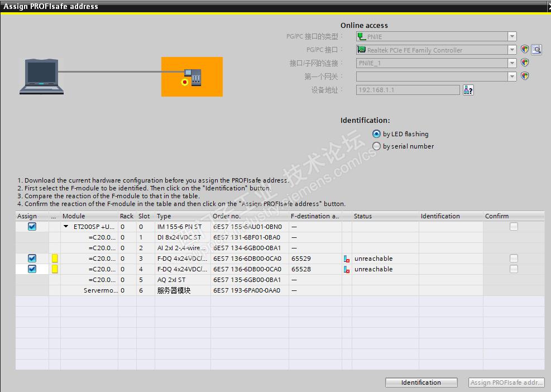
Task: Toggle Confirm checkbox for ET200SP row
Action: click(x=514, y=226)
